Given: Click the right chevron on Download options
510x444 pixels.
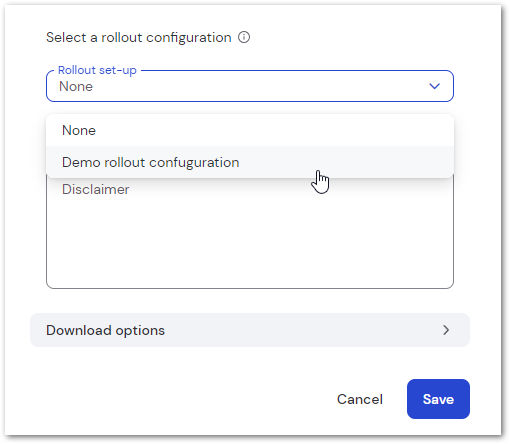Looking at the screenshot, I should pyautogui.click(x=446, y=330).
